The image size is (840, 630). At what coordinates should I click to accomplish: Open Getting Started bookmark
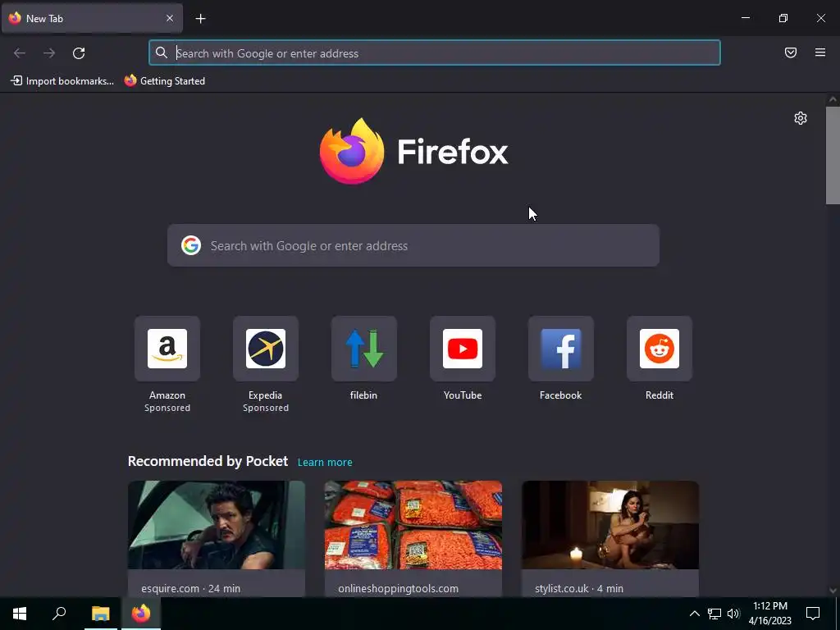[x=165, y=81]
